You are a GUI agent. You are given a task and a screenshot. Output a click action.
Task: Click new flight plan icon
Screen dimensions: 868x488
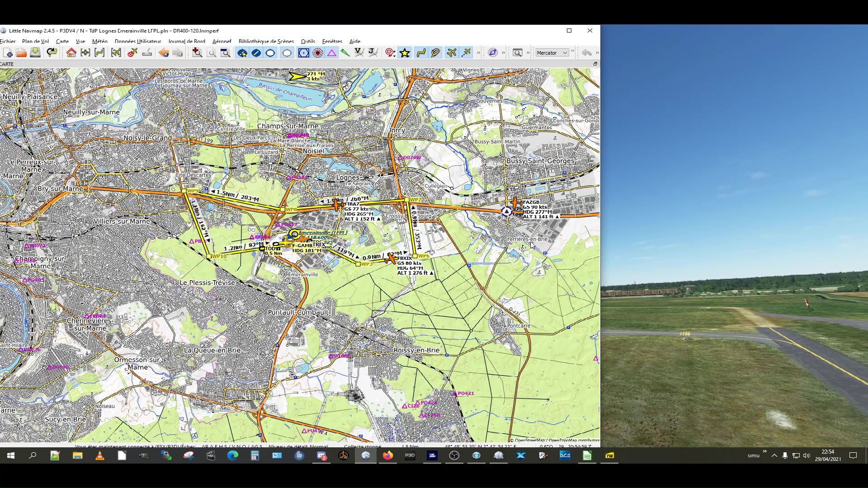(x=8, y=53)
